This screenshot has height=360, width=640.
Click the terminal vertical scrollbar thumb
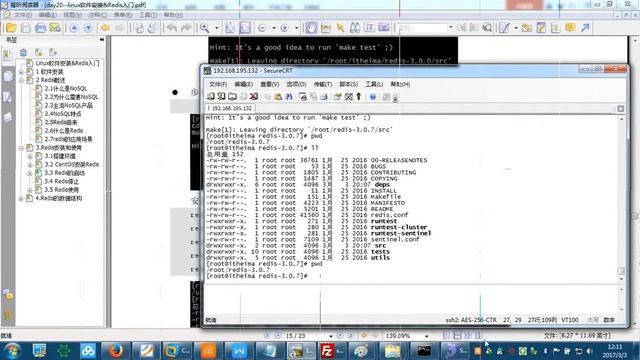coord(621,271)
